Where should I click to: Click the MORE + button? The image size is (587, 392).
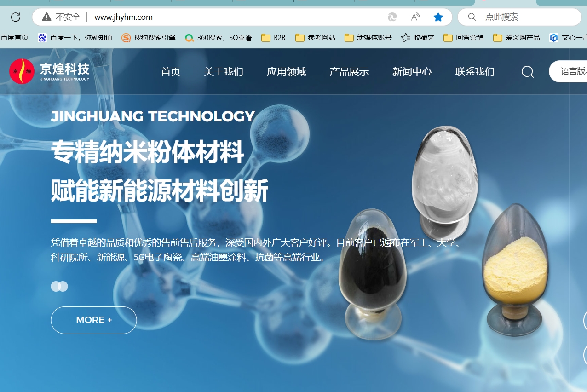coord(94,320)
